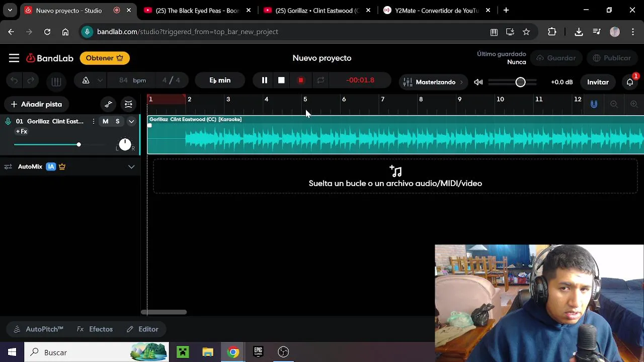Open Windows Start menu
Image resolution: width=644 pixels, height=362 pixels.
(x=12, y=352)
